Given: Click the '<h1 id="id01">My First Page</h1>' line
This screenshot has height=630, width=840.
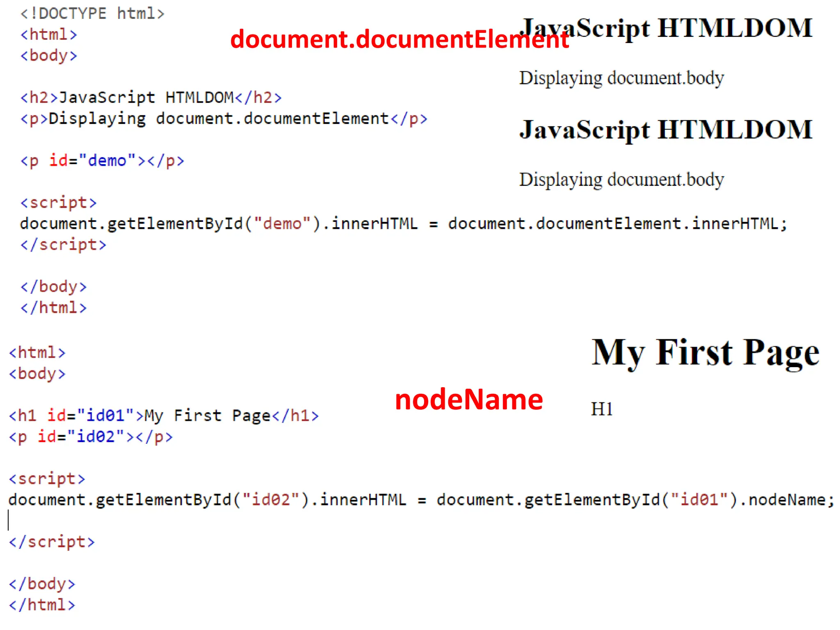Looking at the screenshot, I should pos(164,415).
